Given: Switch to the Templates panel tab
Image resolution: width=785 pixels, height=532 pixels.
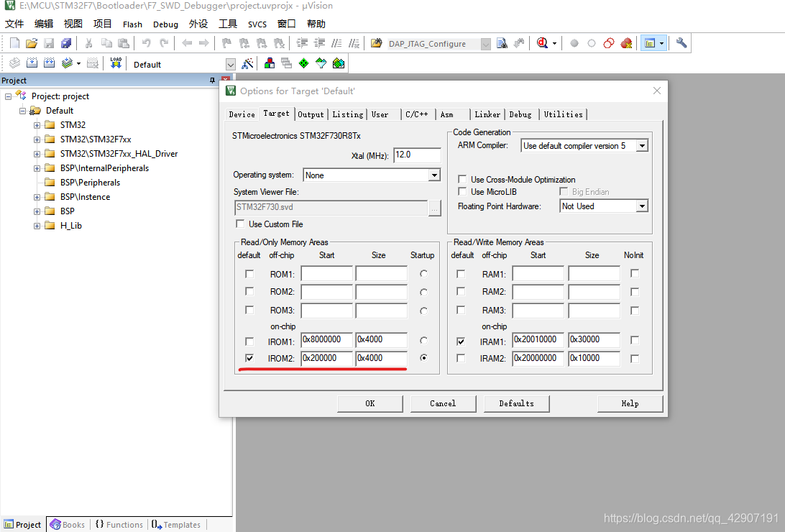Looking at the screenshot, I should click(x=175, y=525).
